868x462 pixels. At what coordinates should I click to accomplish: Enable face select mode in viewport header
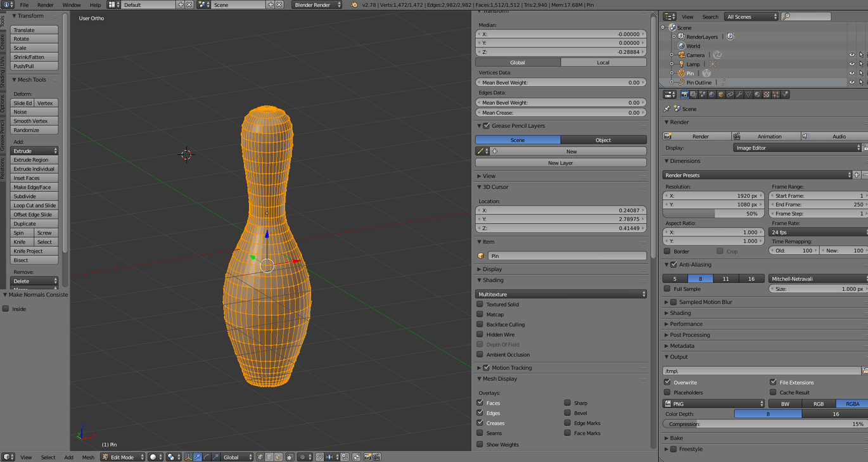click(278, 457)
